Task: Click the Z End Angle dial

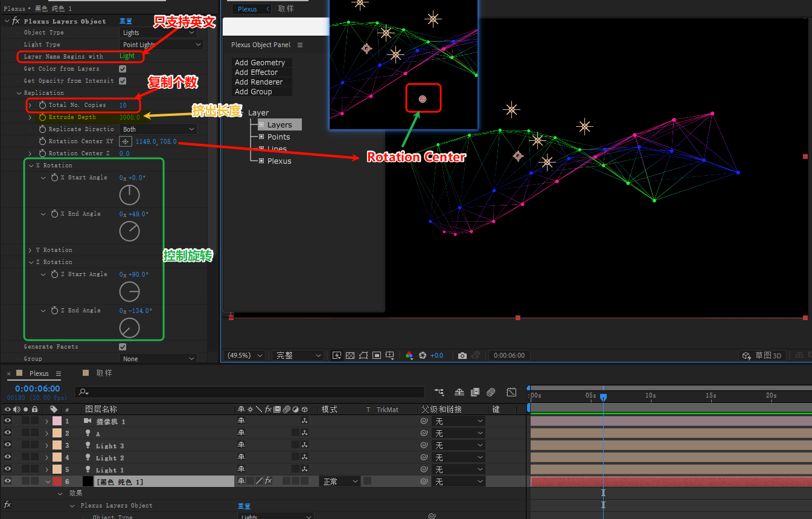Action: coord(130,328)
